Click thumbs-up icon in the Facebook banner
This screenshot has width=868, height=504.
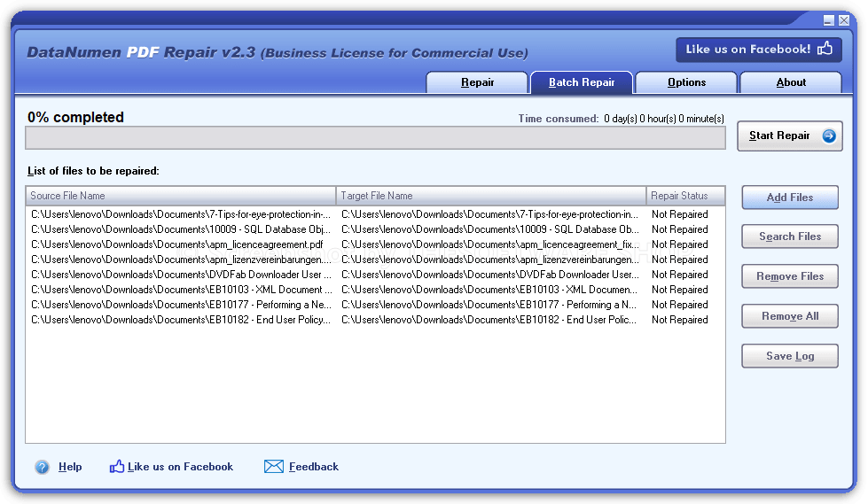pyautogui.click(x=825, y=49)
